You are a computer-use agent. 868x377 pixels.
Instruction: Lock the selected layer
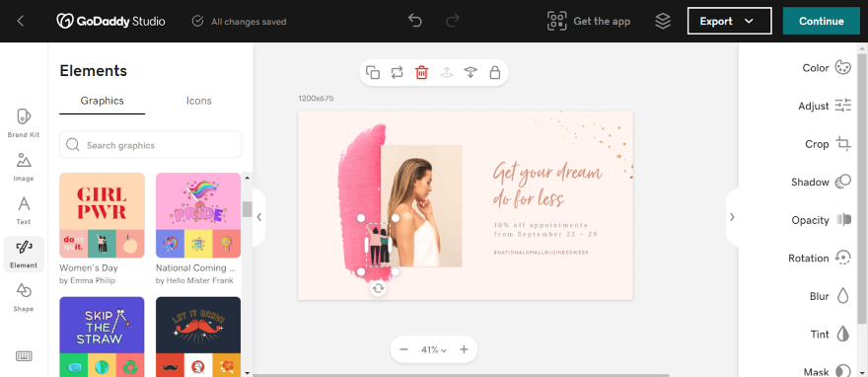point(495,72)
